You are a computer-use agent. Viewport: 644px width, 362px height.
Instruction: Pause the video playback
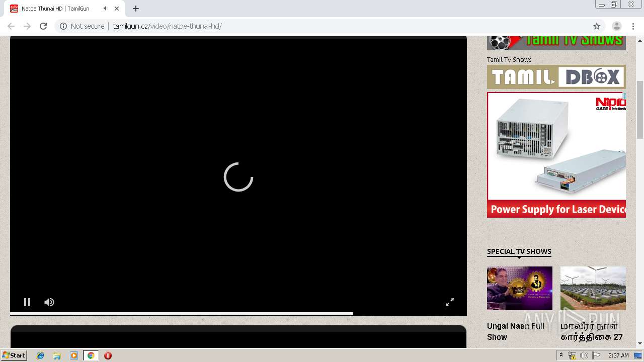pyautogui.click(x=27, y=302)
